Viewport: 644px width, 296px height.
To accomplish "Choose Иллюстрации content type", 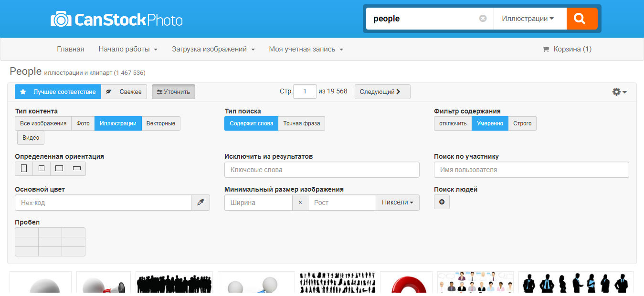I will coord(118,123).
